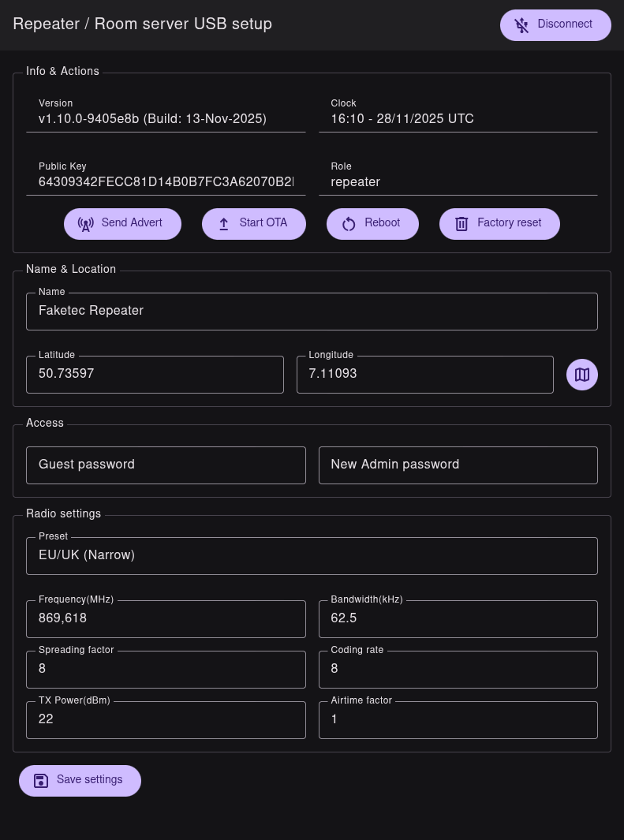Select the New Admin password field

point(458,465)
